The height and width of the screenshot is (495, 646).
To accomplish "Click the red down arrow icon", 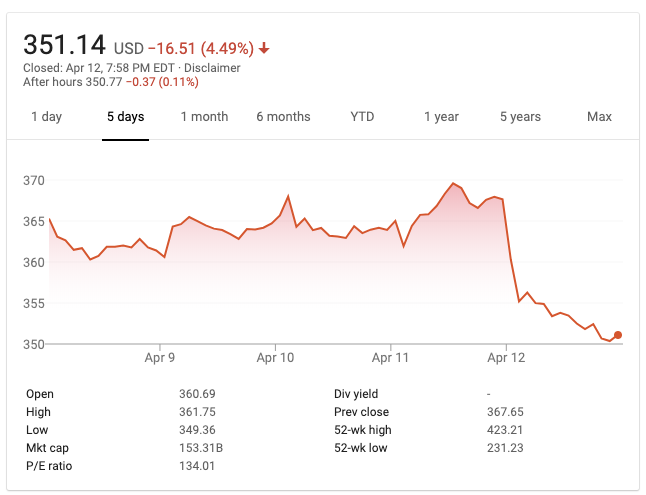I will click(264, 48).
